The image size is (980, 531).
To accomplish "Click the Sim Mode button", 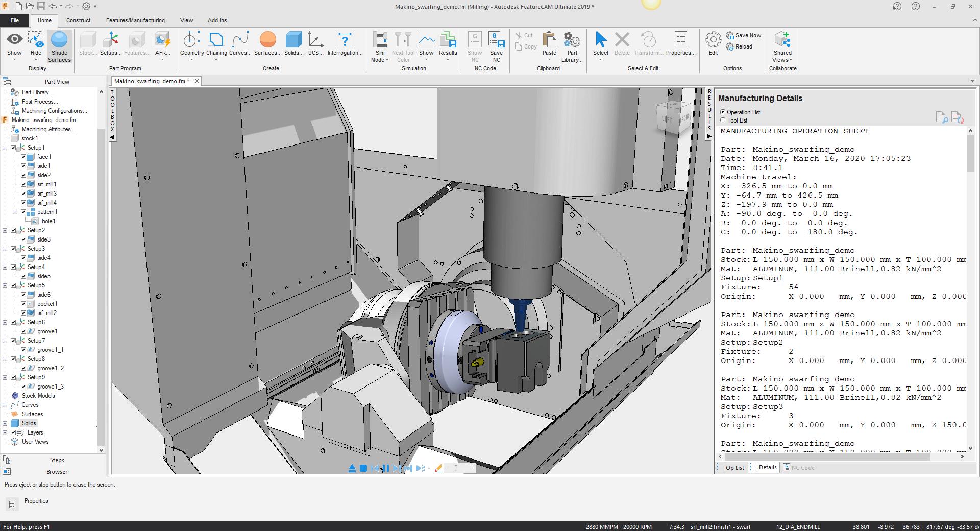I will pyautogui.click(x=380, y=46).
